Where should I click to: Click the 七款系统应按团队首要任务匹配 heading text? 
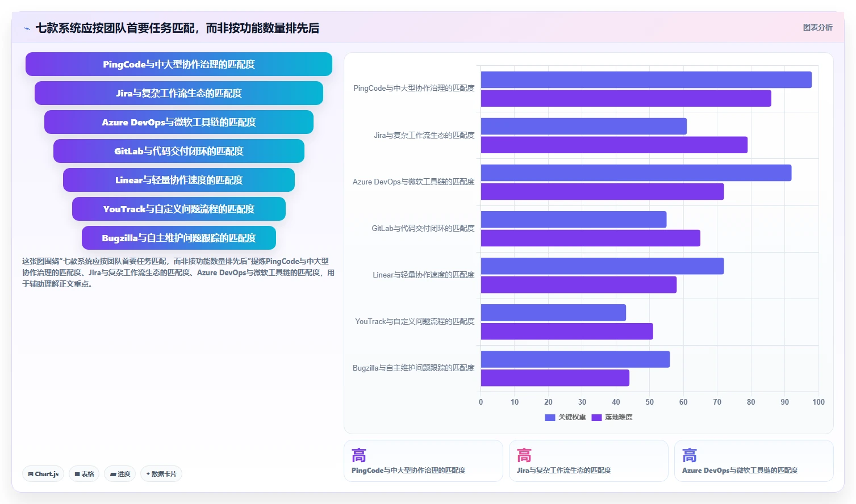pyautogui.click(x=177, y=28)
